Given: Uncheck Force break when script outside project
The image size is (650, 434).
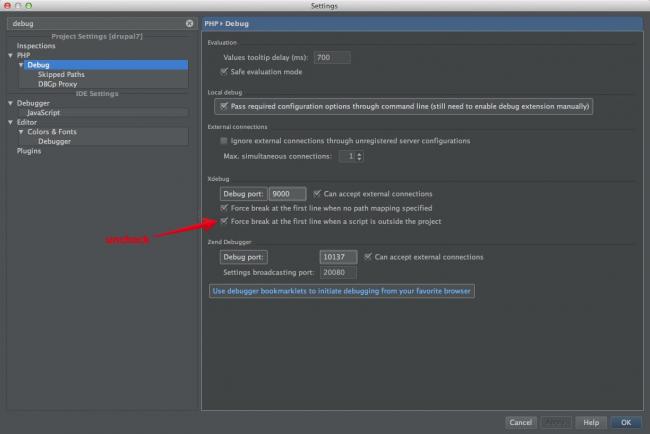Looking at the screenshot, I should coord(224,221).
